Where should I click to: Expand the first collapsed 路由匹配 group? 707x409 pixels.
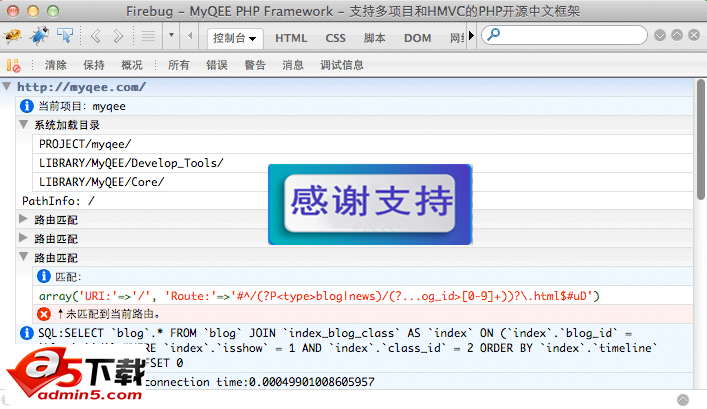(x=23, y=219)
